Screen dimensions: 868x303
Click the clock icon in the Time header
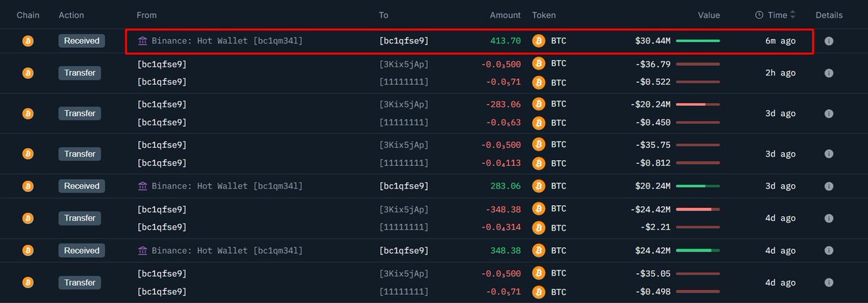(759, 15)
